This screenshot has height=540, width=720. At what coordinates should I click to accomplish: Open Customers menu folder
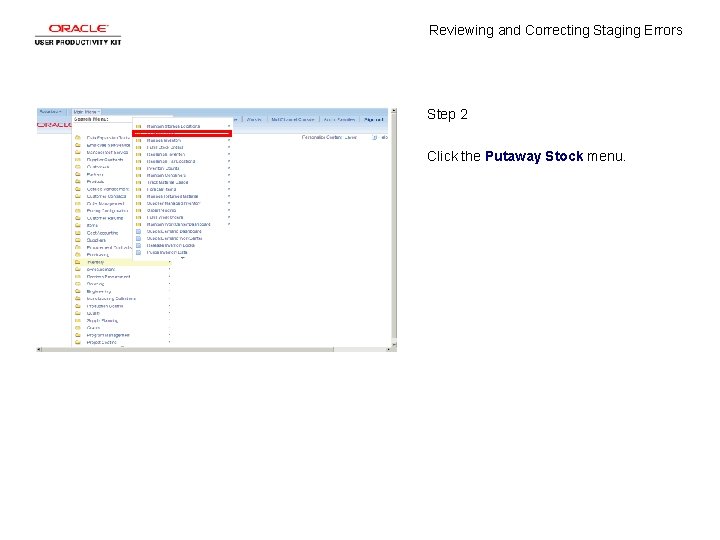click(98, 167)
